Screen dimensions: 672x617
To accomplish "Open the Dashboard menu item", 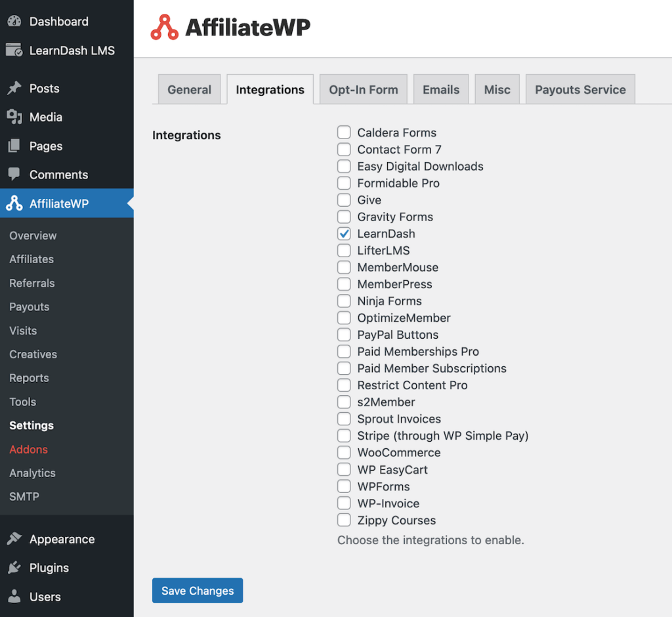I will click(67, 21).
